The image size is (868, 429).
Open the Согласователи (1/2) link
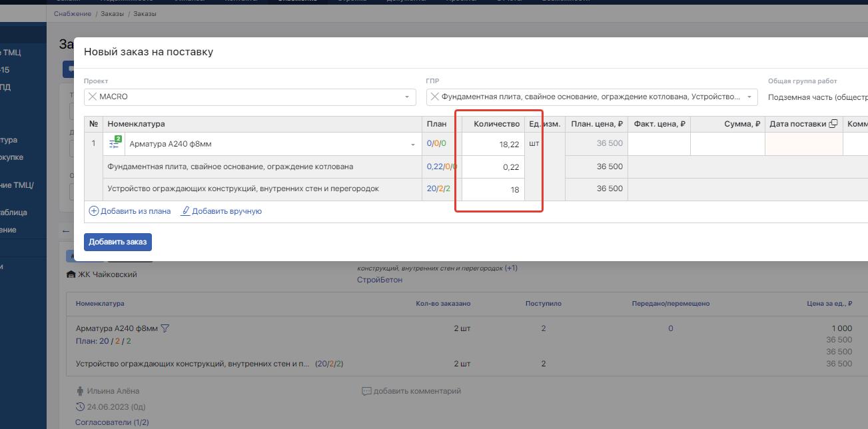112,422
